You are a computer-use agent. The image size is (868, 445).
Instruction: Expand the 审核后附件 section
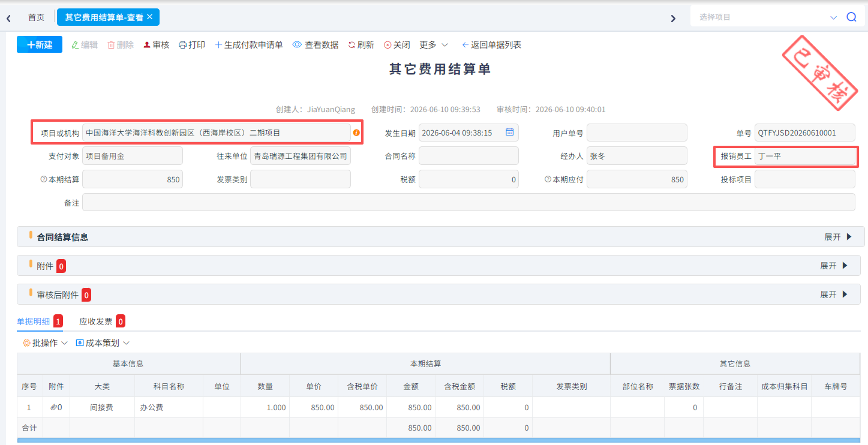click(834, 294)
